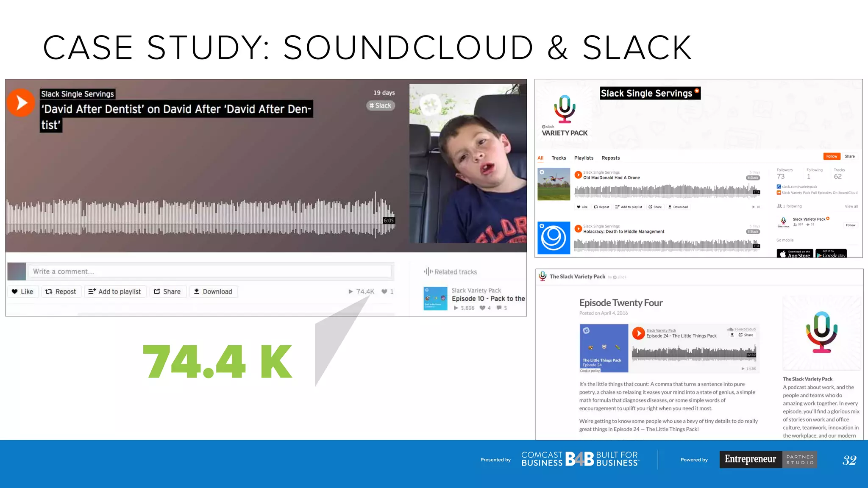Open 'Episode 10 - Pack to the' related track
The image size is (868, 488).
tap(488, 299)
